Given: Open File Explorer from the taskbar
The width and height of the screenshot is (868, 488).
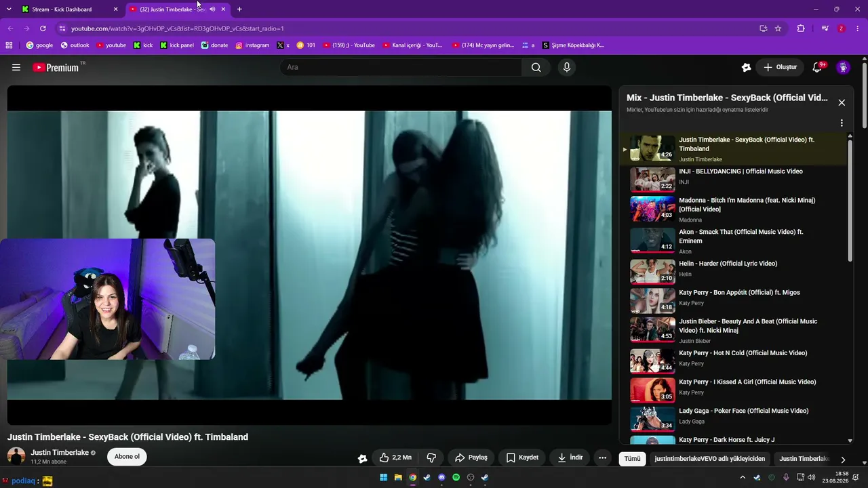Looking at the screenshot, I should 398,477.
